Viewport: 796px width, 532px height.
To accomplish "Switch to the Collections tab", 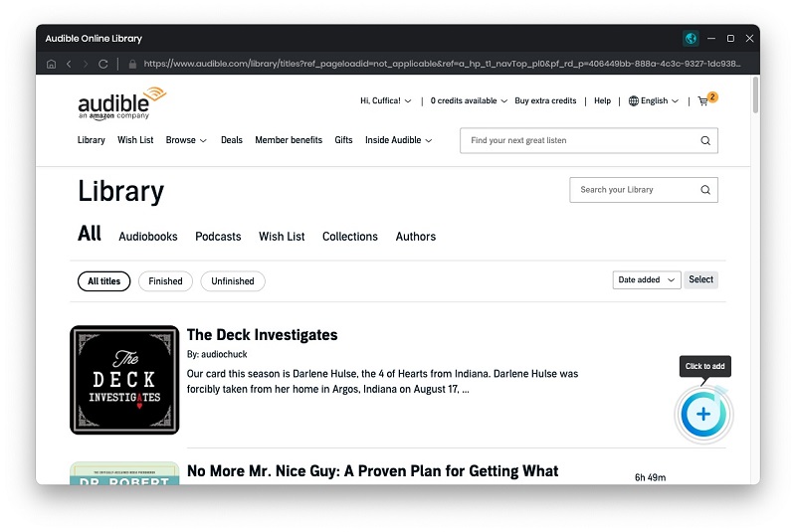I will tap(350, 237).
